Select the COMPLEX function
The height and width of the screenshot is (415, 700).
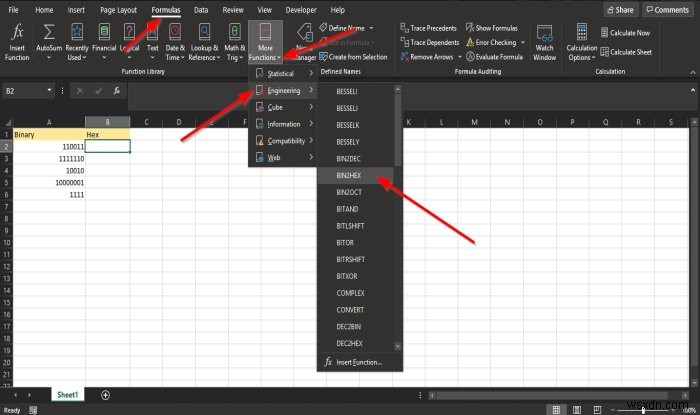tap(356, 293)
